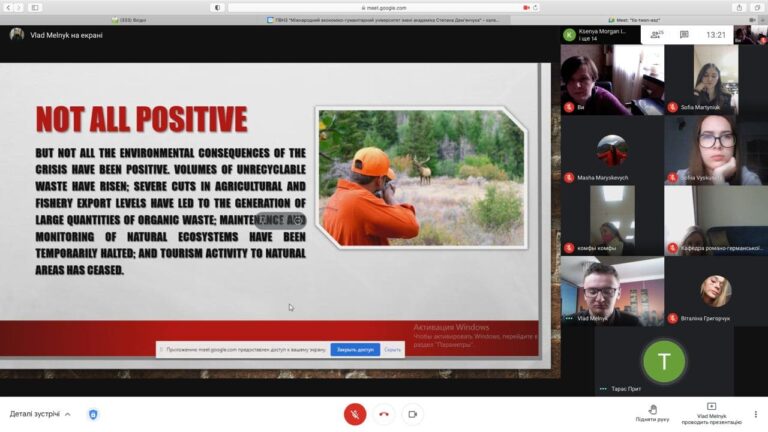Toggle the red muted microphone button
Image resolution: width=768 pixels, height=432 pixels.
(355, 414)
